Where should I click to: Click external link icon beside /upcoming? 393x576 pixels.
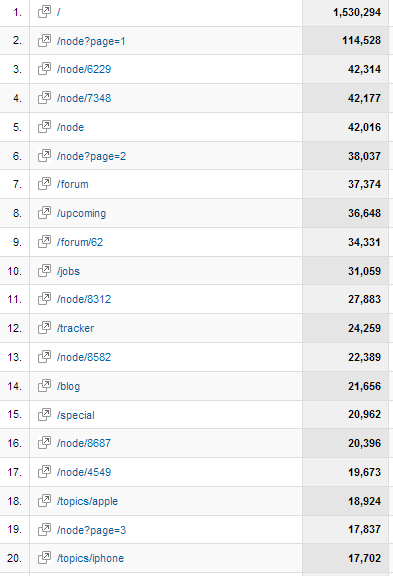pos(44,213)
